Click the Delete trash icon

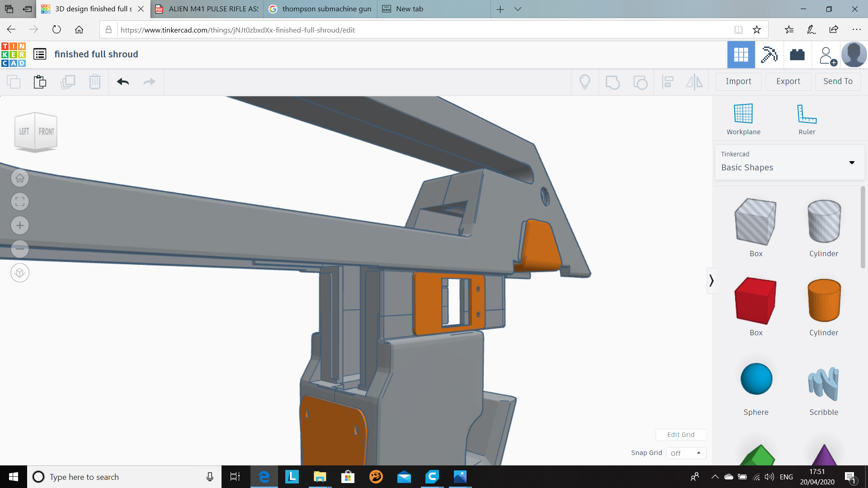click(95, 82)
